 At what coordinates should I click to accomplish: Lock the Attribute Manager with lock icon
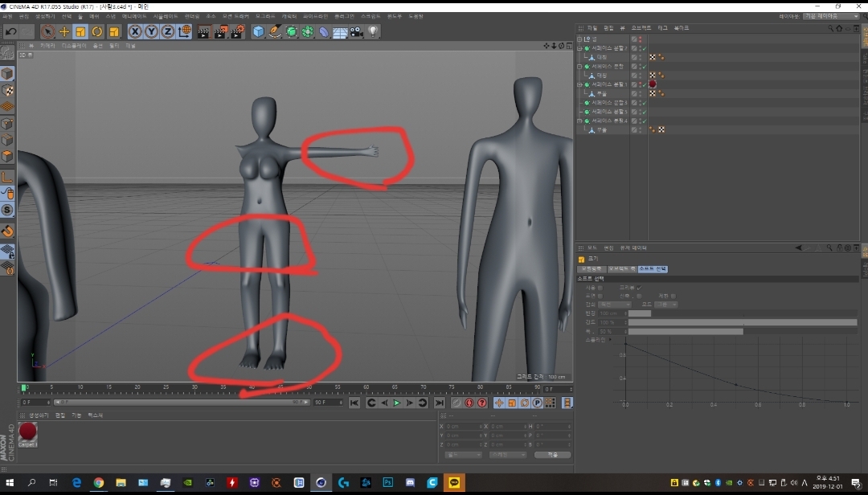point(840,248)
